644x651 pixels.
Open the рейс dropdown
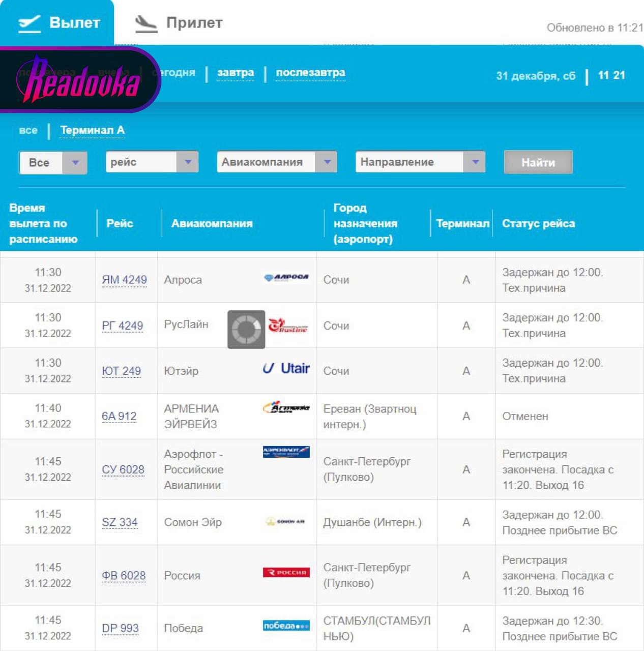152,162
